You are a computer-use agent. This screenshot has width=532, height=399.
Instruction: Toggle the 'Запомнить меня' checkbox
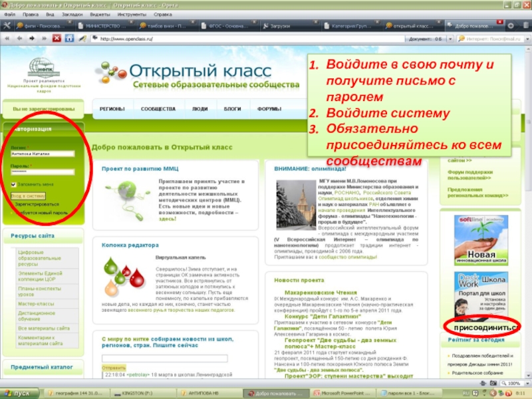click(x=13, y=185)
